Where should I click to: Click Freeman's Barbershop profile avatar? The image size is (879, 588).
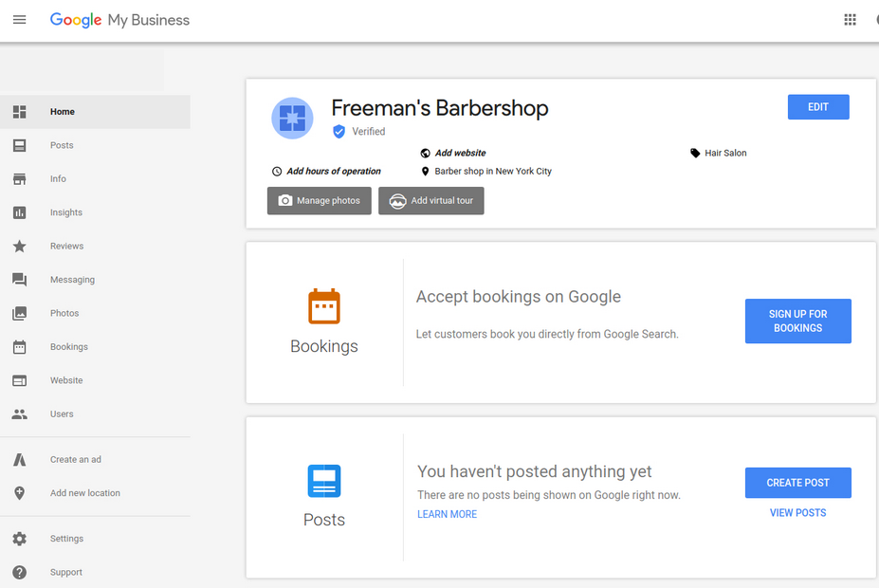(x=292, y=119)
